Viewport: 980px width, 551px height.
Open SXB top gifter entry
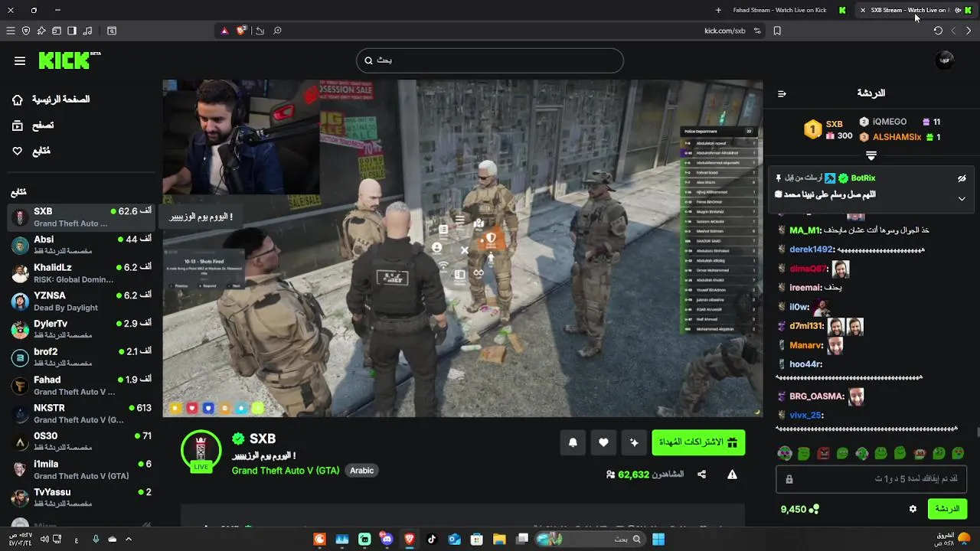click(828, 129)
